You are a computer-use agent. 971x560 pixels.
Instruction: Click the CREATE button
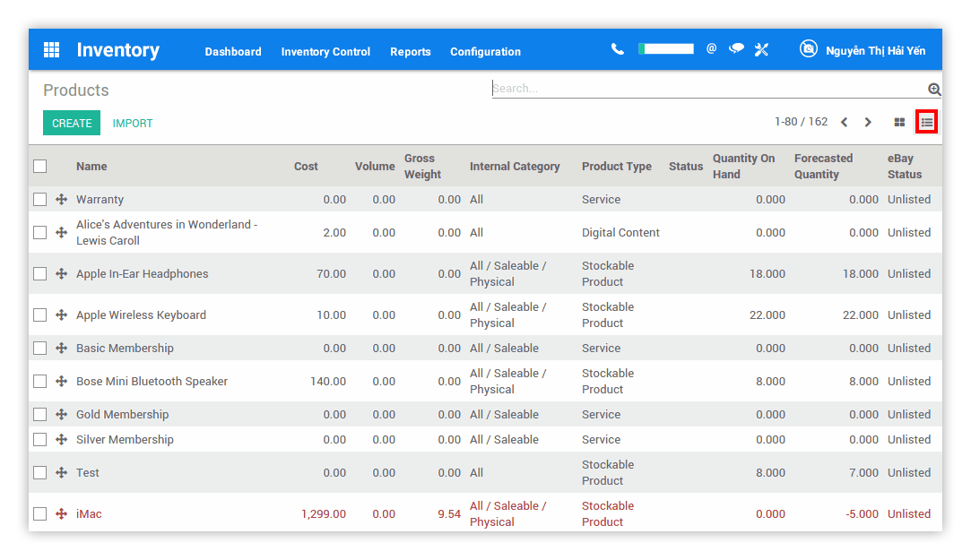click(71, 122)
